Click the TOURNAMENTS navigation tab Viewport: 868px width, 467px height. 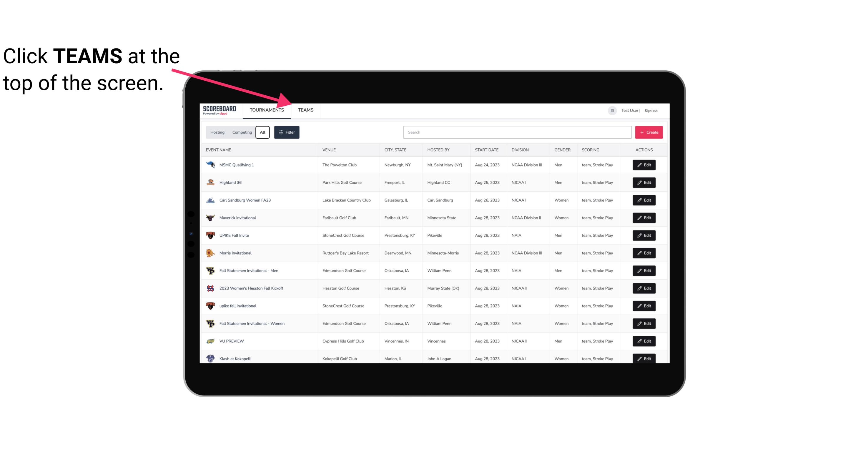point(267,110)
